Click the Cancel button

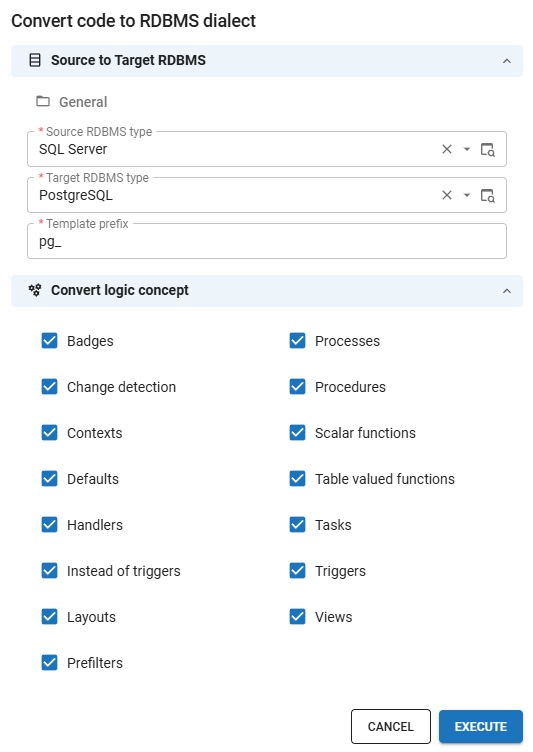coord(391,727)
